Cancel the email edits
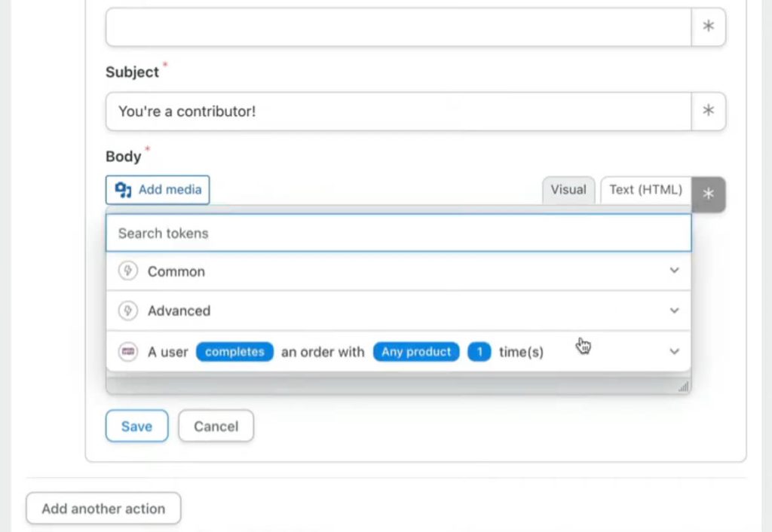This screenshot has height=532, width=772. 216,426
